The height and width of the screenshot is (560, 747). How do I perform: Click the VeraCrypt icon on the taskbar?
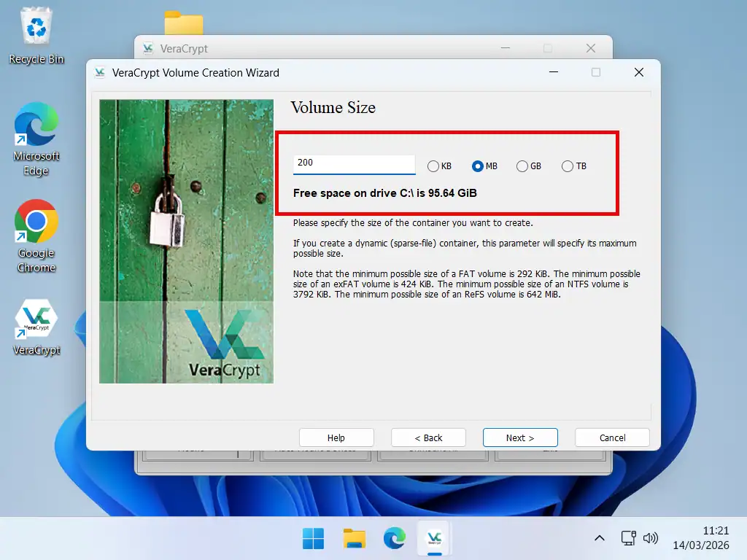tap(433, 538)
